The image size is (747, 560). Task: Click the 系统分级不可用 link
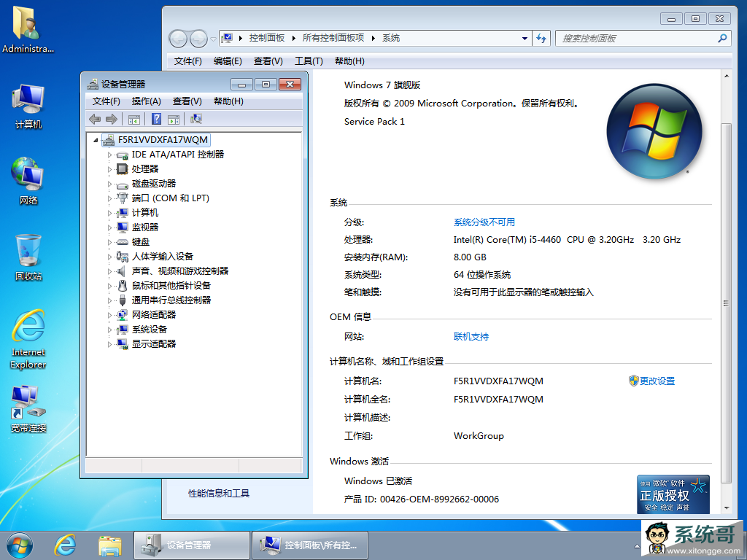coord(484,222)
